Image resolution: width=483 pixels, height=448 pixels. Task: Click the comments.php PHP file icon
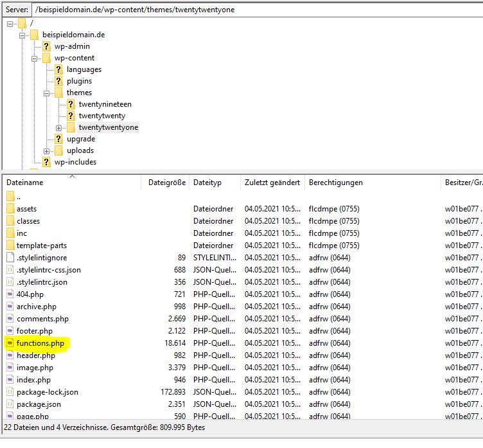click(x=10, y=319)
